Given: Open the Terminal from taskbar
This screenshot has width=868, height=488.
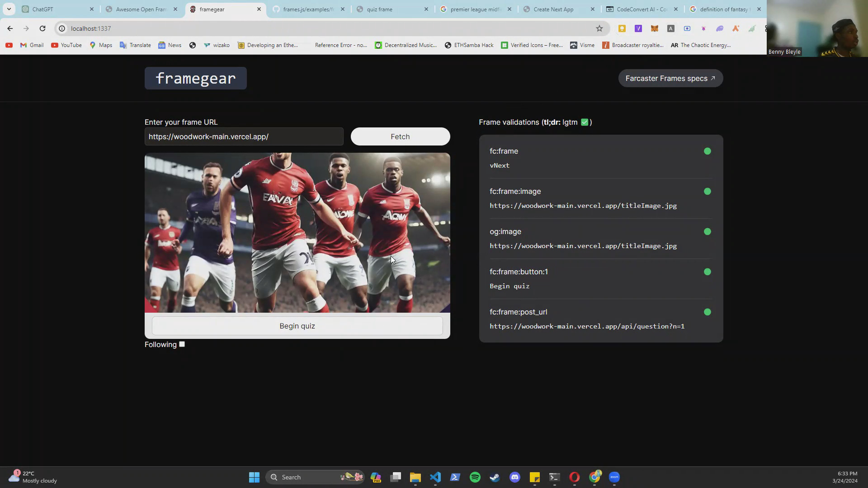Looking at the screenshot, I should pyautogui.click(x=555, y=477).
